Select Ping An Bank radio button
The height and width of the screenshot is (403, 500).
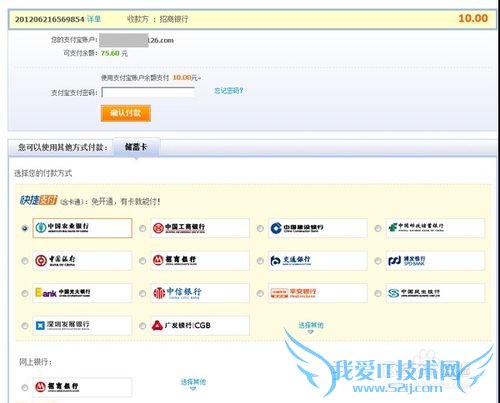click(x=260, y=293)
